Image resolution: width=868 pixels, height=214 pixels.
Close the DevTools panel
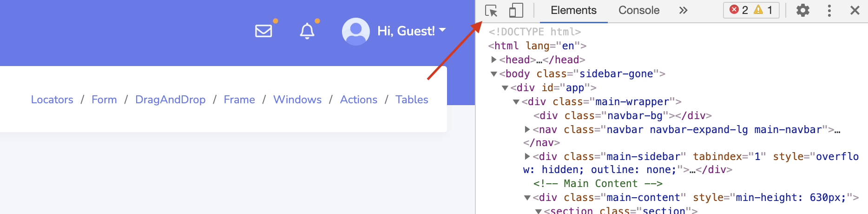pos(855,10)
